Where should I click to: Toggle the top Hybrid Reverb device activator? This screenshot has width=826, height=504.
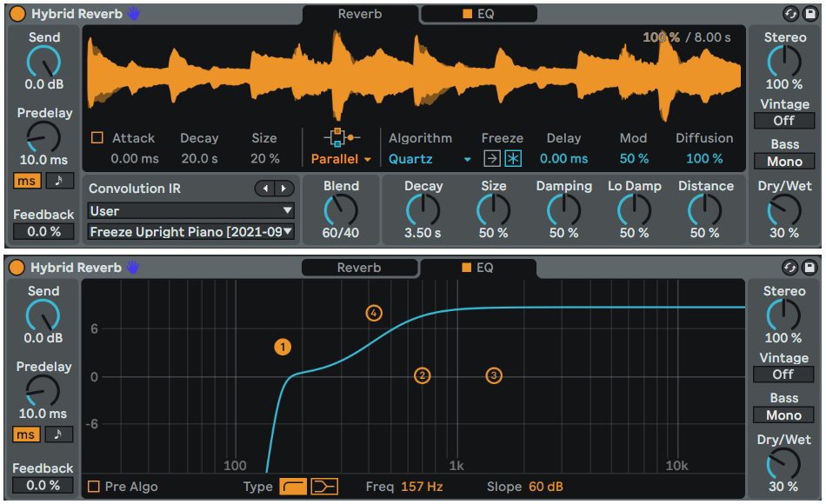(x=17, y=14)
